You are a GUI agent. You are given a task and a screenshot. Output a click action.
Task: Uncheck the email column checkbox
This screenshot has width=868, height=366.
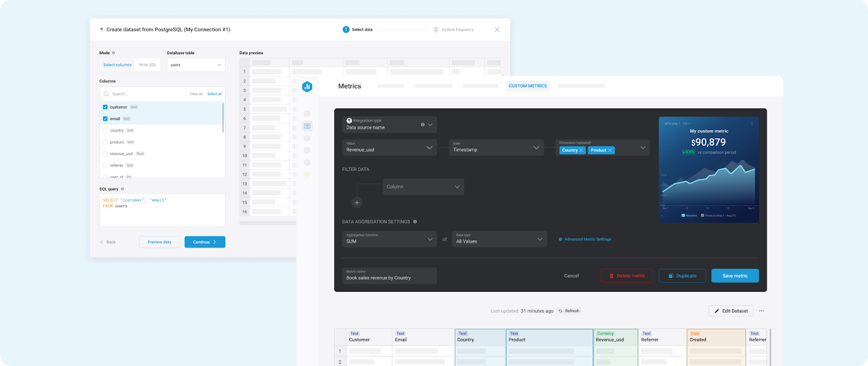click(x=105, y=119)
